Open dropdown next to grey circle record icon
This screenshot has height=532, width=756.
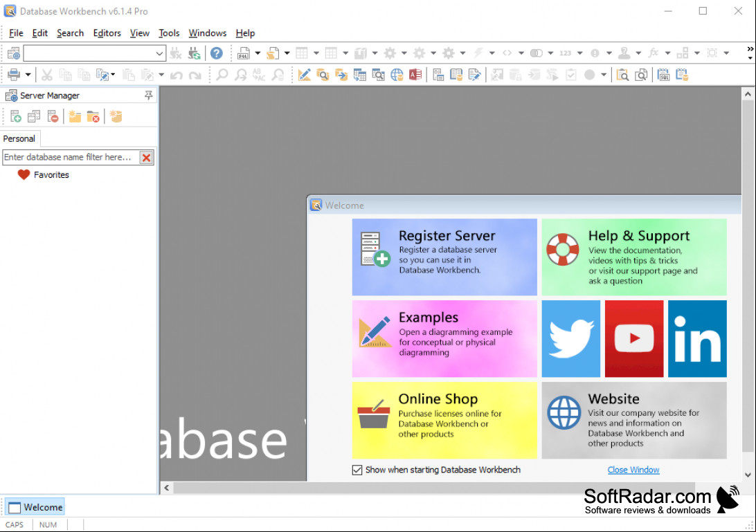pos(603,75)
